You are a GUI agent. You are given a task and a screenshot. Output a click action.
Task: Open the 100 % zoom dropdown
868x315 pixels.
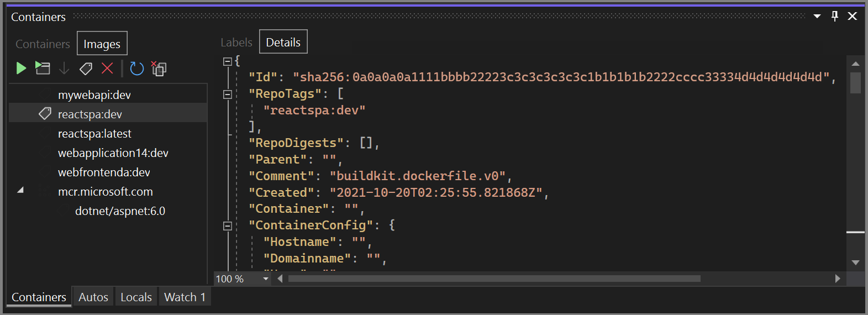(266, 279)
